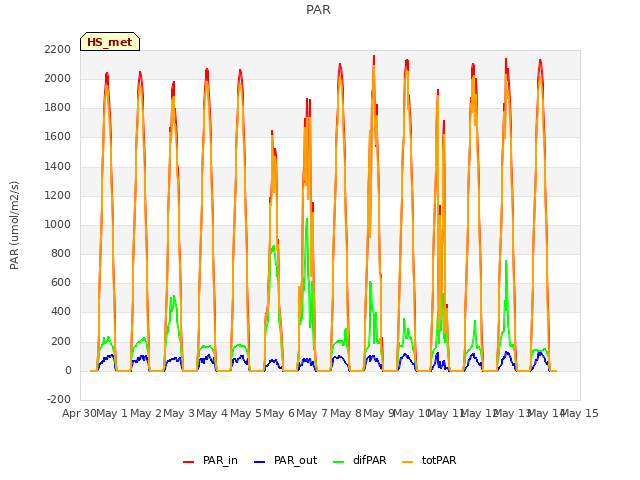Click the red PAR_in legend swatch
The image size is (640, 480).
[188, 462]
